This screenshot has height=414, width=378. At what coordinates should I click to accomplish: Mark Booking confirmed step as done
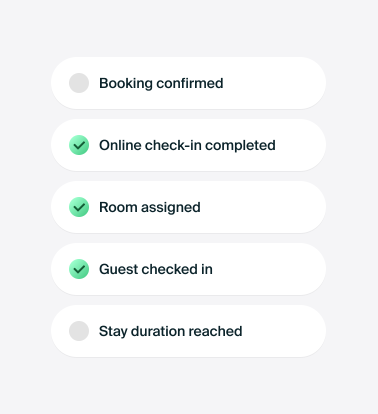point(79,83)
